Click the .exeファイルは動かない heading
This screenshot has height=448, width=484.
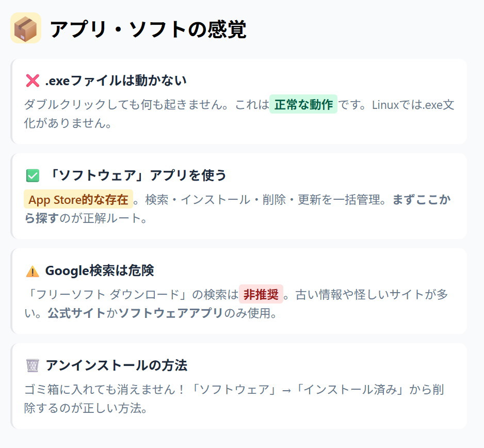coord(116,81)
